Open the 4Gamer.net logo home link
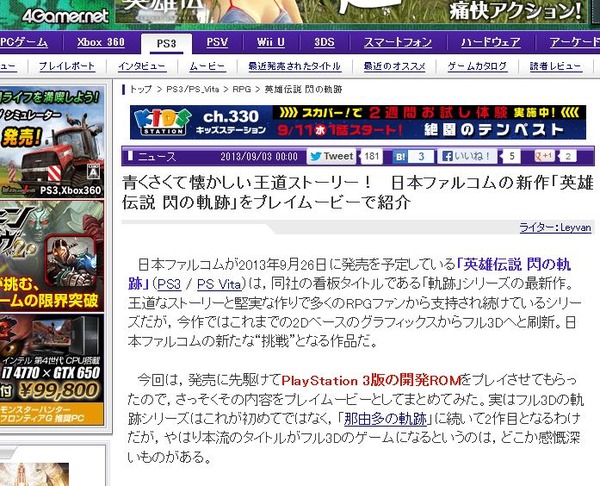 tap(65, 16)
